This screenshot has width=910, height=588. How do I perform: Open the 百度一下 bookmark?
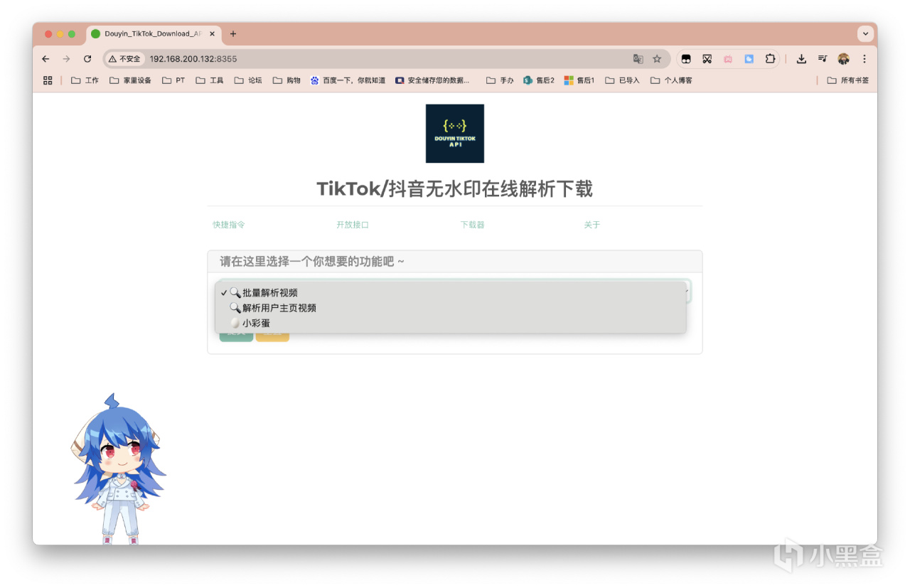(x=348, y=80)
